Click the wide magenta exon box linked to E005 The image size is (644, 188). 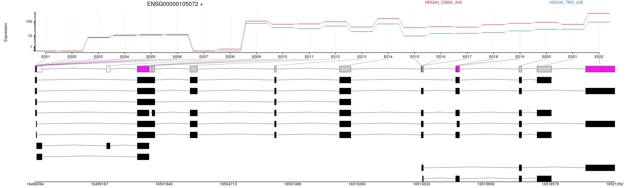pyautogui.click(x=143, y=69)
